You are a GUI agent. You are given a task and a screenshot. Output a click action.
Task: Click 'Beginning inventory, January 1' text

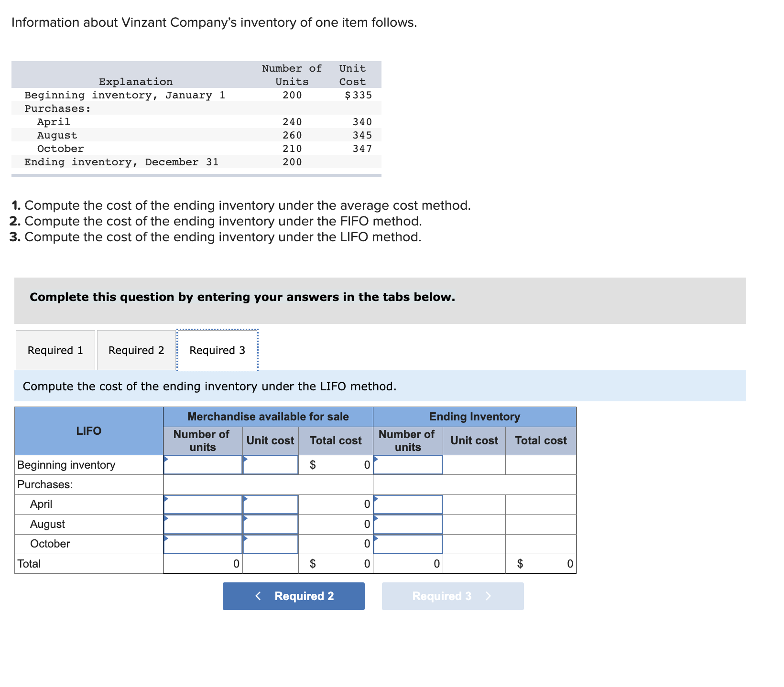(x=125, y=95)
